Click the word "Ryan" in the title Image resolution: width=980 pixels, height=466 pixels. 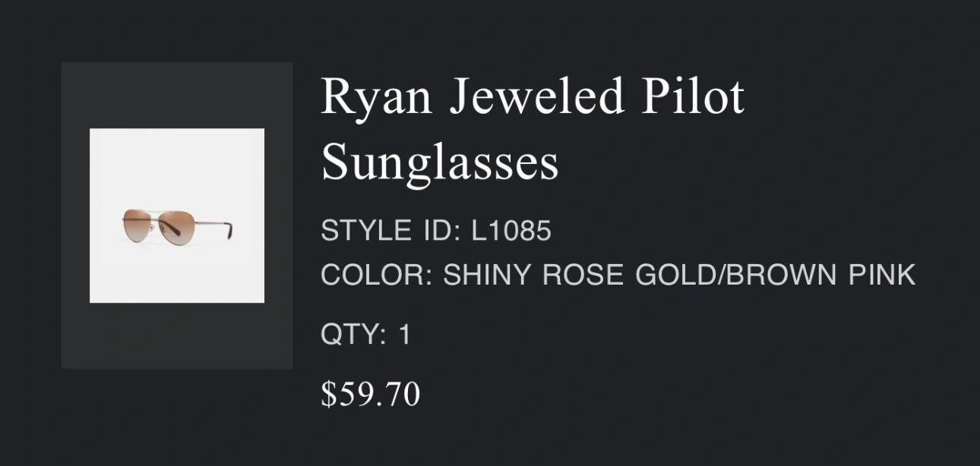(378, 99)
